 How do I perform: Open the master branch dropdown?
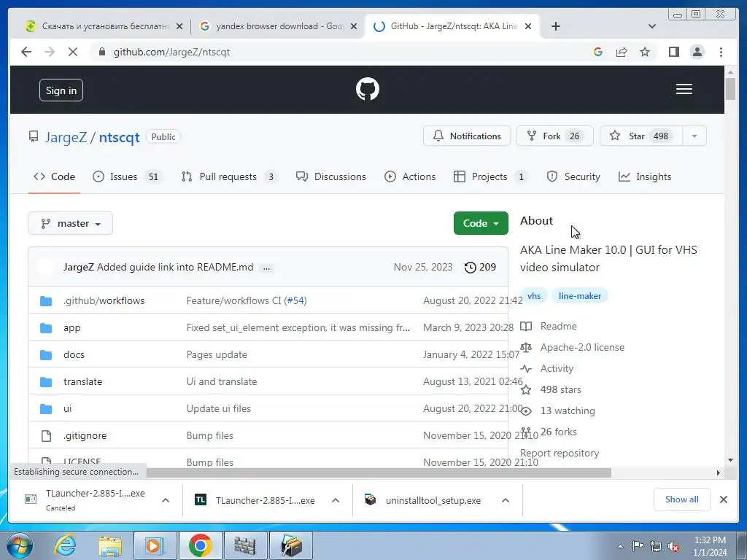coord(71,223)
